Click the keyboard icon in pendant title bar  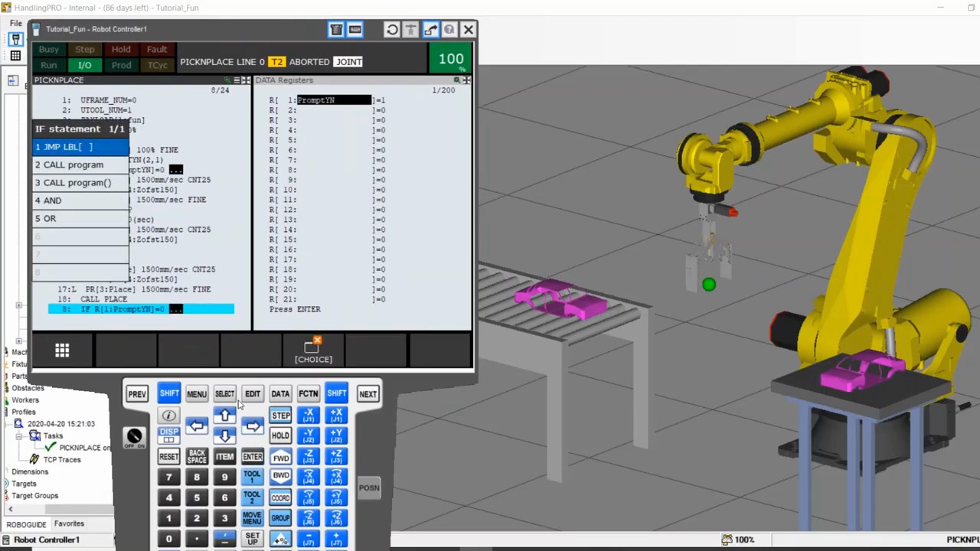click(354, 30)
